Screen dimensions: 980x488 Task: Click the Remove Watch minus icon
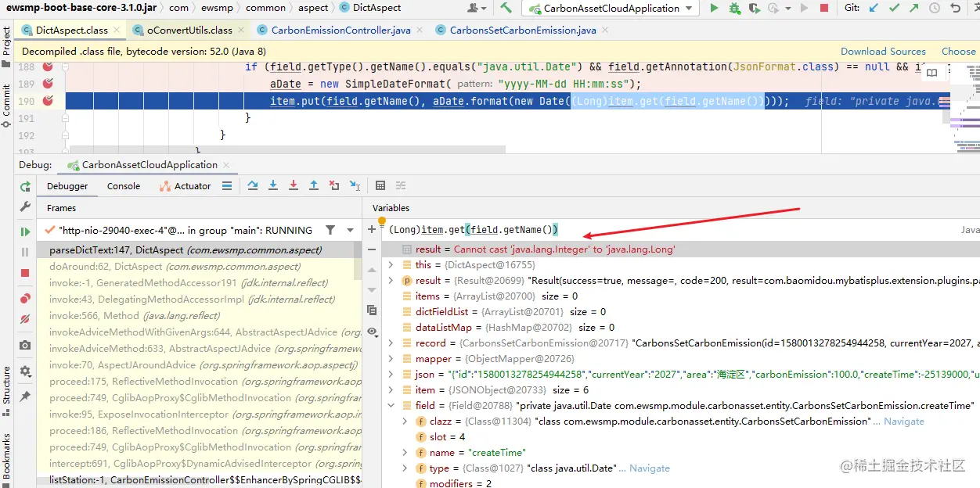click(372, 249)
